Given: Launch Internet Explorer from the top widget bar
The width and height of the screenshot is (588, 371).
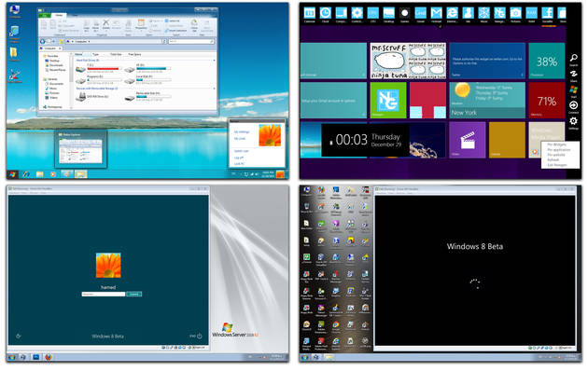Looking at the screenshot, I should 452,13.
